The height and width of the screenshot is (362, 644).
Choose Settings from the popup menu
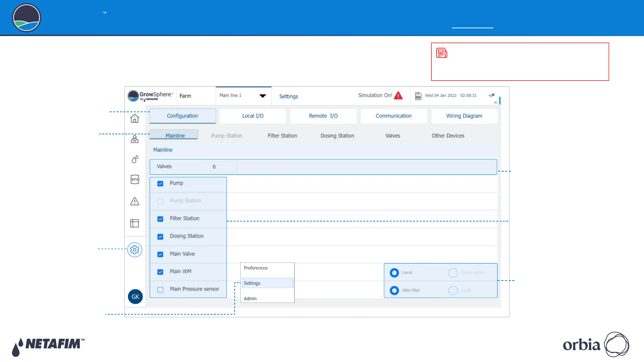pyautogui.click(x=267, y=283)
